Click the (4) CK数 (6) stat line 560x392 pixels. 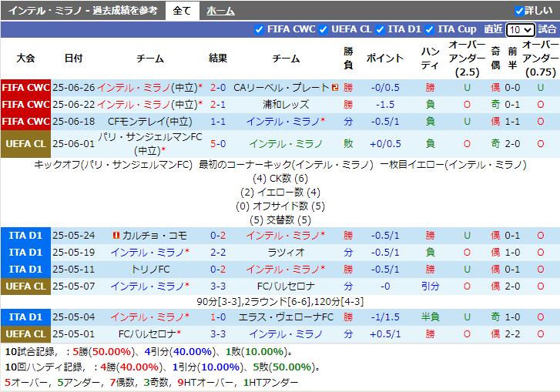280,179
